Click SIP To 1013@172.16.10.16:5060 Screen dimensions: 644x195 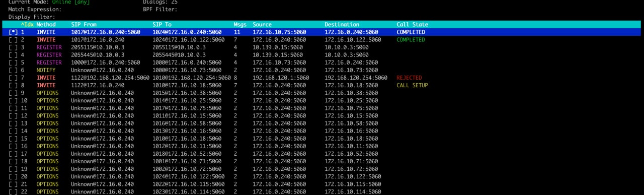(x=187, y=131)
